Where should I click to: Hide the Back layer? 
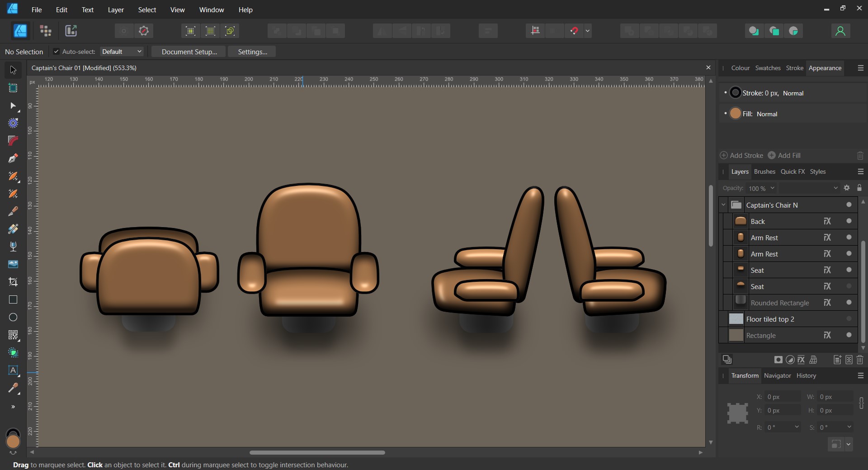(x=849, y=221)
